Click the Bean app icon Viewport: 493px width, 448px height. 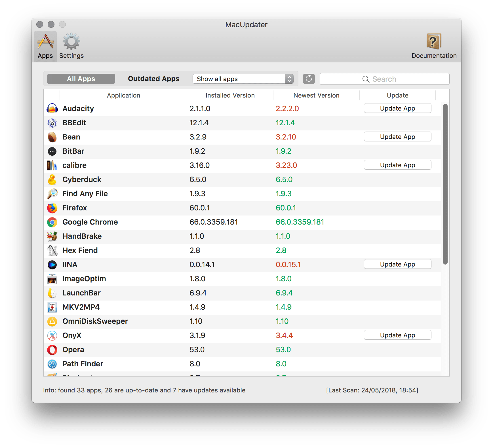tap(52, 137)
